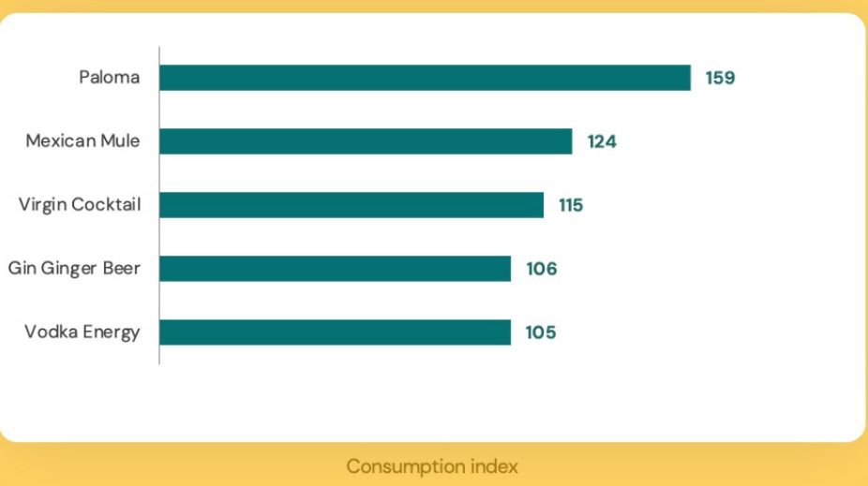Click the Consumption index caption
This screenshot has height=486, width=868.
coord(432,466)
